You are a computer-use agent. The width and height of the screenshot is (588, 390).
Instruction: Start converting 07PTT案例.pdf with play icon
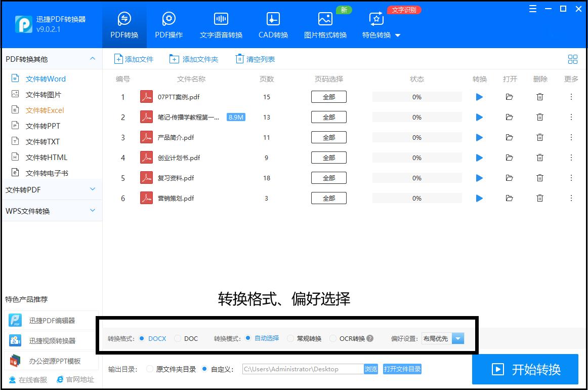tap(479, 97)
